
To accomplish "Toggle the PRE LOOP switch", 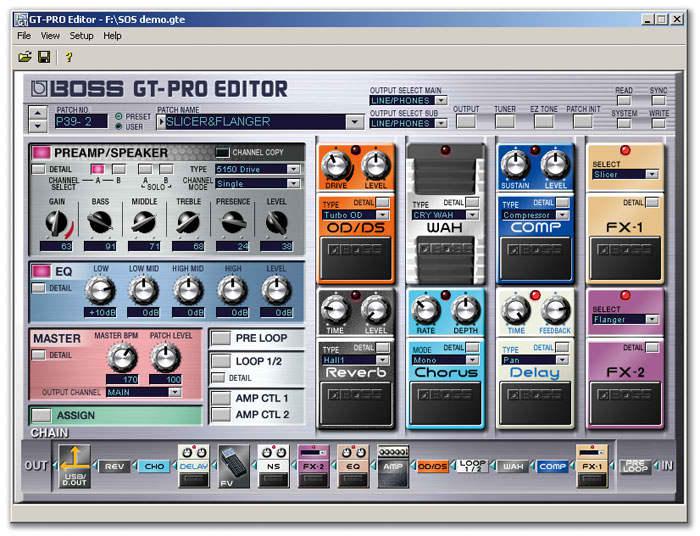I will (221, 338).
